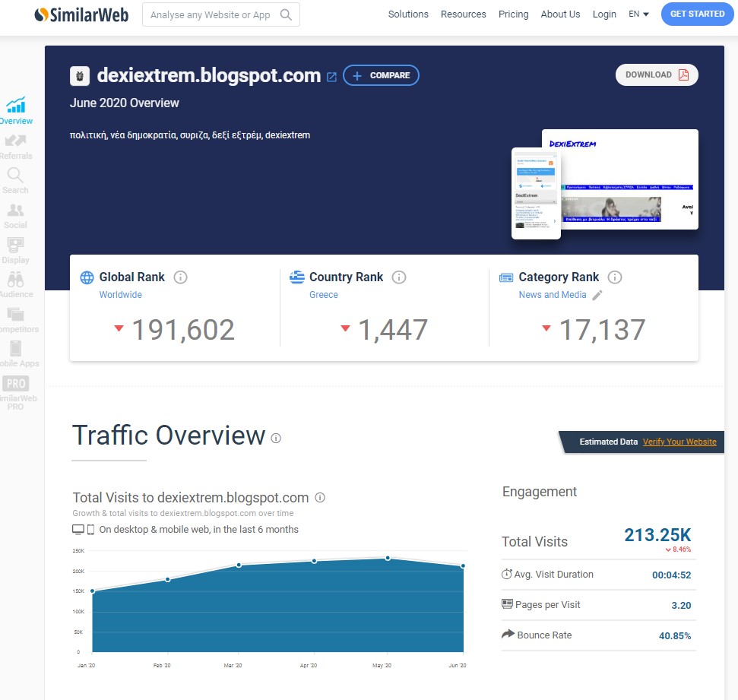Viewport: 738px width, 700px height.
Task: Open the Social sidebar icon
Action: click(x=15, y=210)
